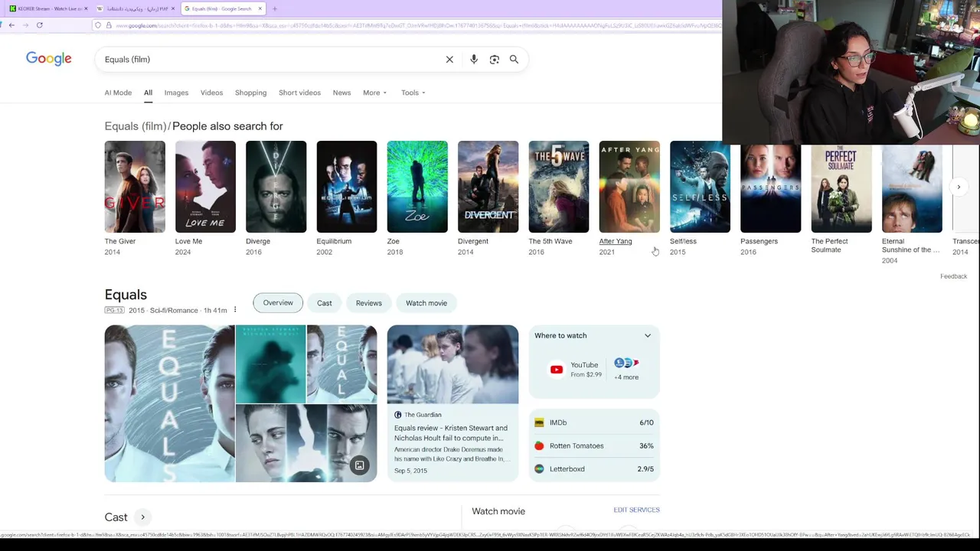Open the Zoe 2018 poster

417,187
